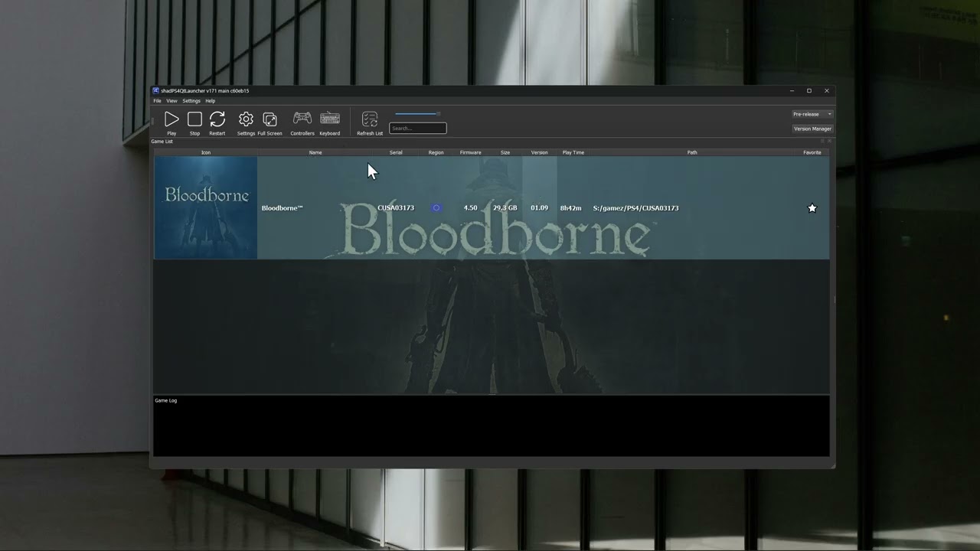
Task: Click the Play button in toolbar
Action: [x=171, y=119]
